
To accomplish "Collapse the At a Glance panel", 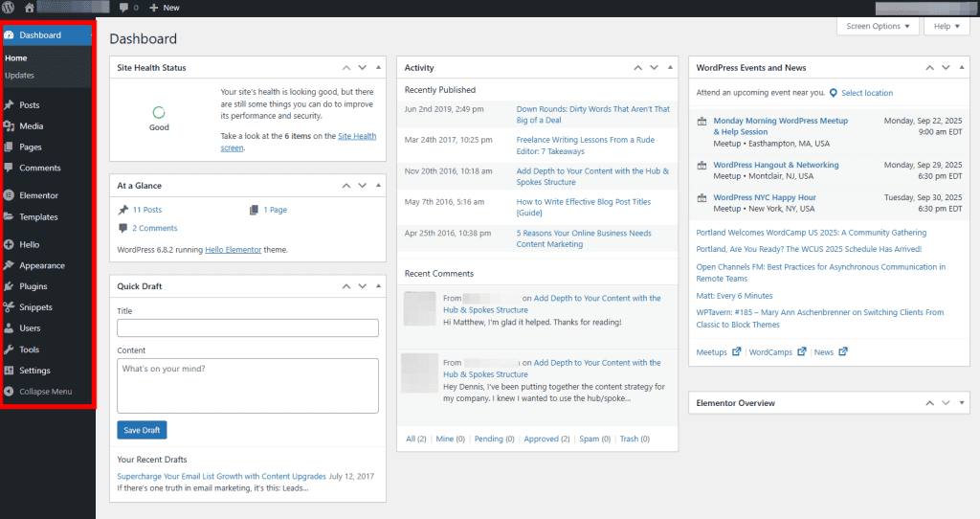I will point(378,186).
